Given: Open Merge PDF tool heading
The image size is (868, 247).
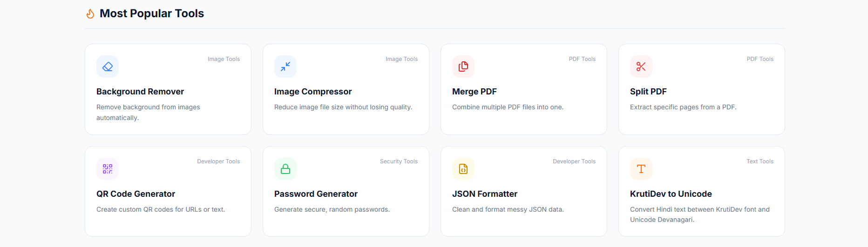Looking at the screenshot, I should pyautogui.click(x=475, y=92).
